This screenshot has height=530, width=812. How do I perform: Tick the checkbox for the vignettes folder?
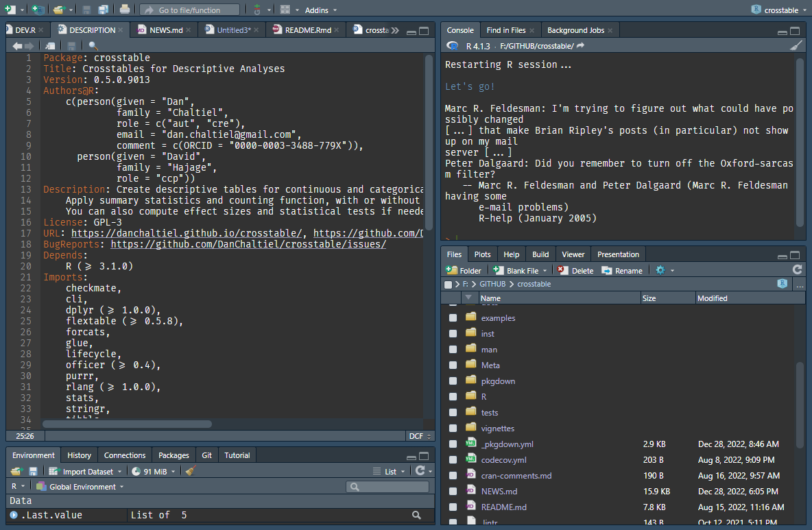coord(453,429)
